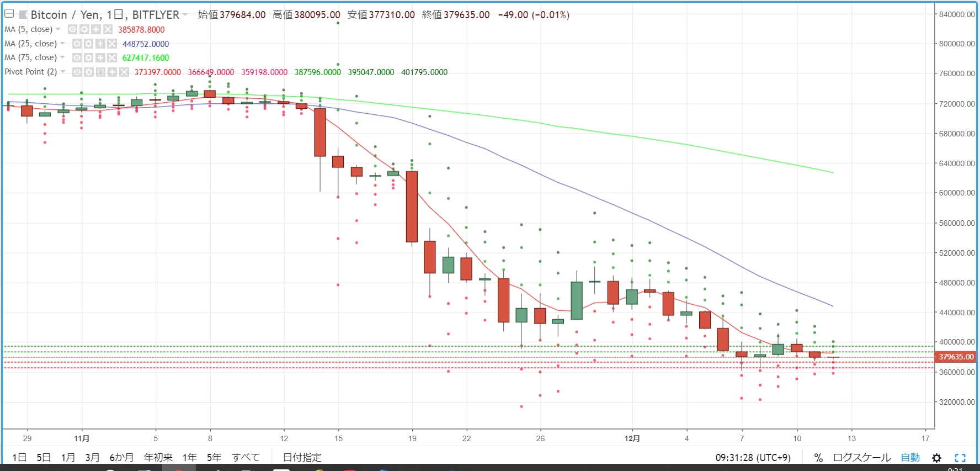
Task: Click the flag icon beside Bitcoin / Yen
Action: (x=23, y=14)
